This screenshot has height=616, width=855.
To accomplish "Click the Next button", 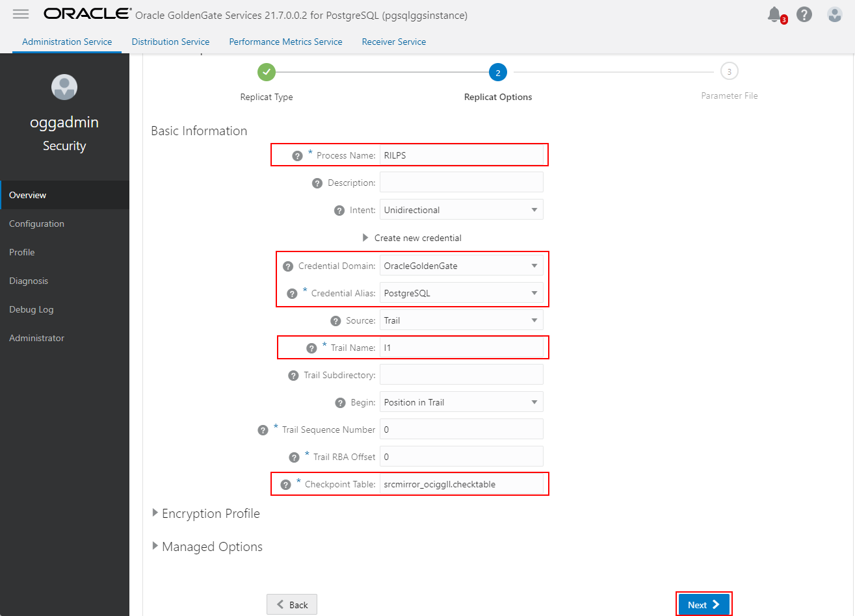I will pyautogui.click(x=704, y=604).
